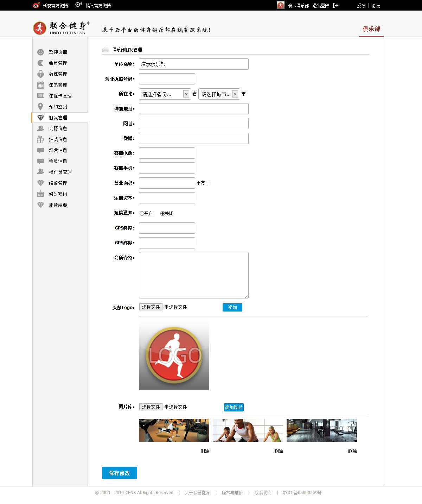Open the 请选择城市 city dropdown
422x504 pixels.
(219, 94)
